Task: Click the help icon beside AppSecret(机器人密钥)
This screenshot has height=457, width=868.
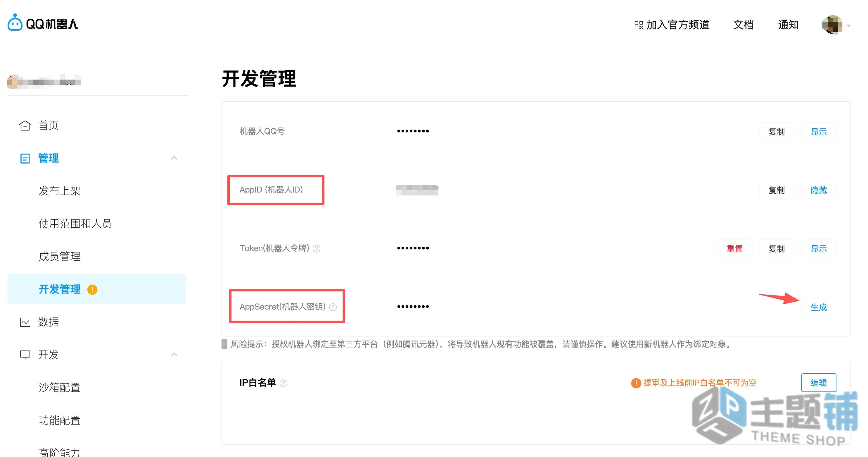Action: pyautogui.click(x=333, y=307)
